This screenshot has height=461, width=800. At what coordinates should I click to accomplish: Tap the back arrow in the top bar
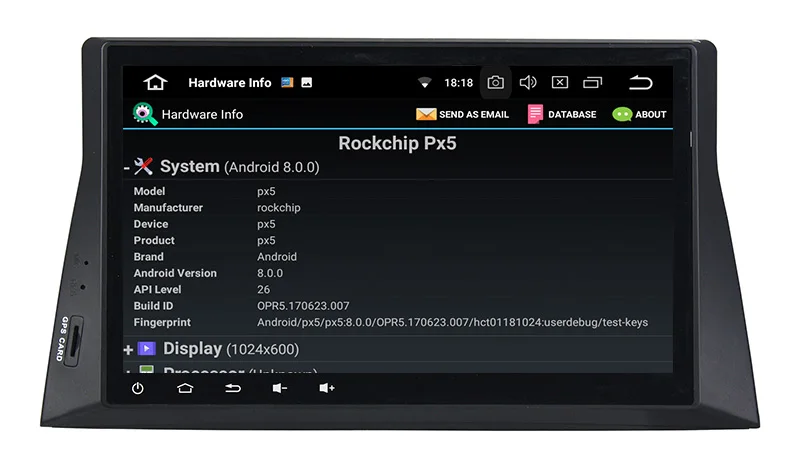(640, 83)
